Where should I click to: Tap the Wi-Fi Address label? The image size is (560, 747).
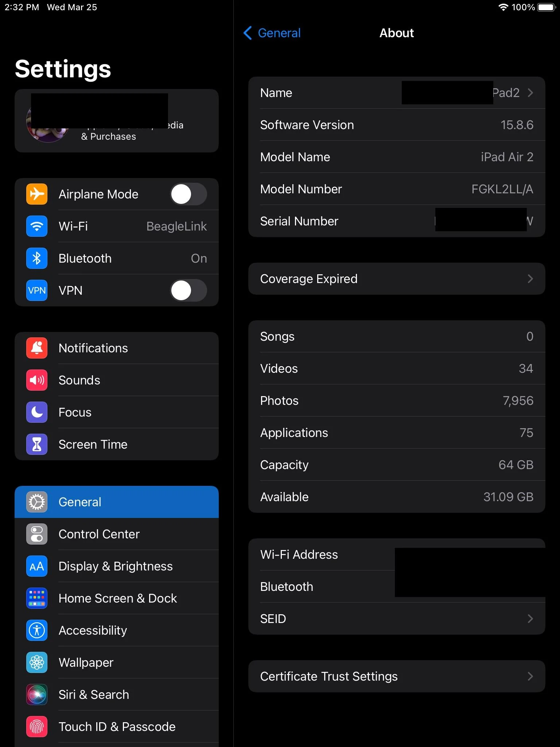coord(299,554)
